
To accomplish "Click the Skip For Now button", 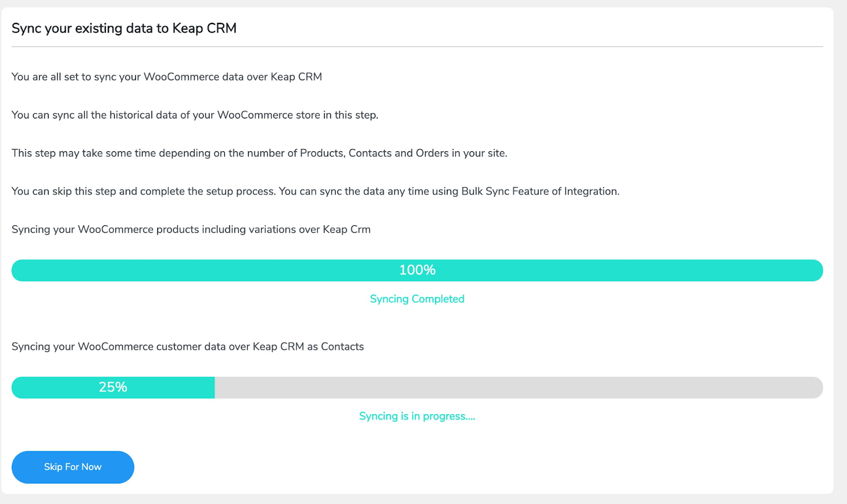I will [x=73, y=467].
